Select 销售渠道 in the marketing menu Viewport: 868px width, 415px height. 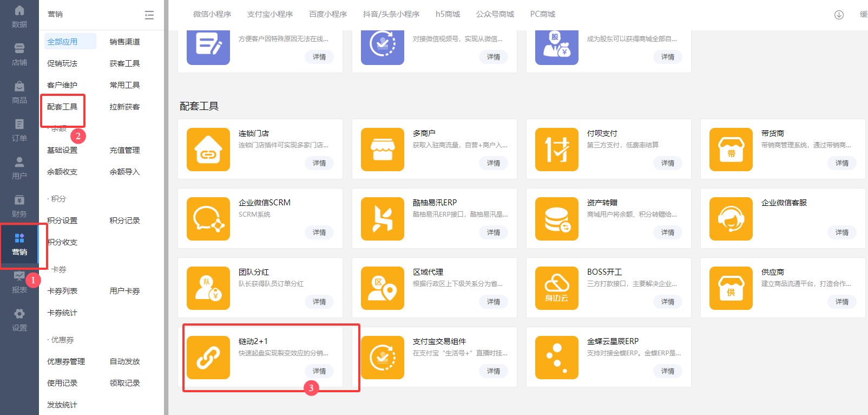[x=125, y=42]
